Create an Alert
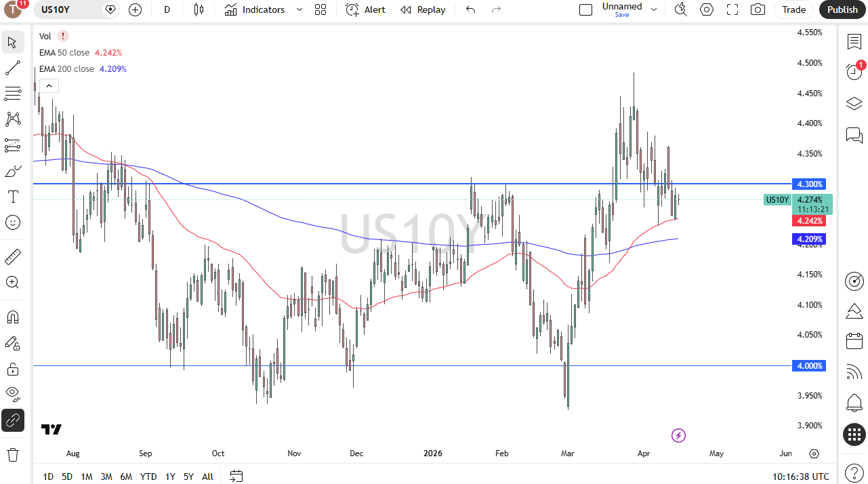 click(x=365, y=9)
